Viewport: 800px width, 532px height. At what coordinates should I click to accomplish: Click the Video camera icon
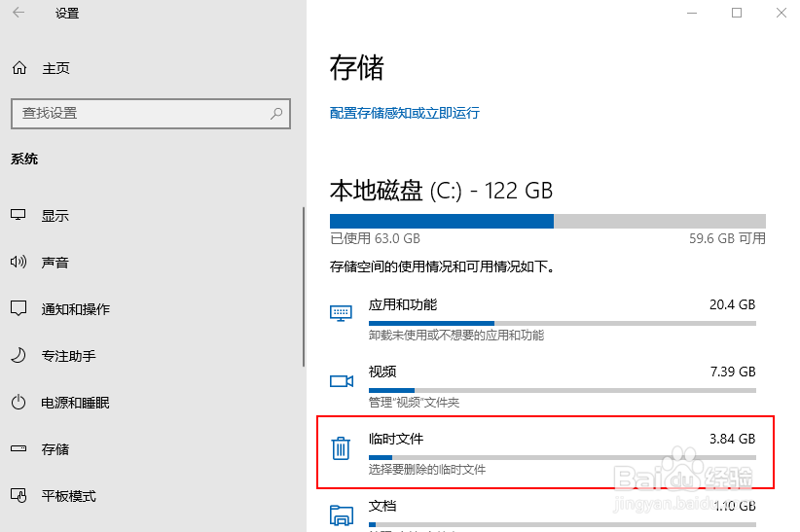coord(341,381)
